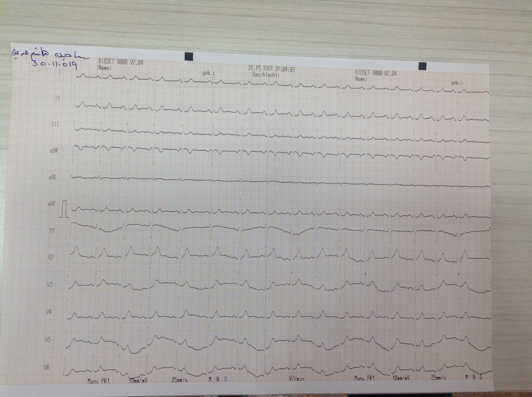
Task: Click the 97/min heart rate text
Action: coord(296,379)
